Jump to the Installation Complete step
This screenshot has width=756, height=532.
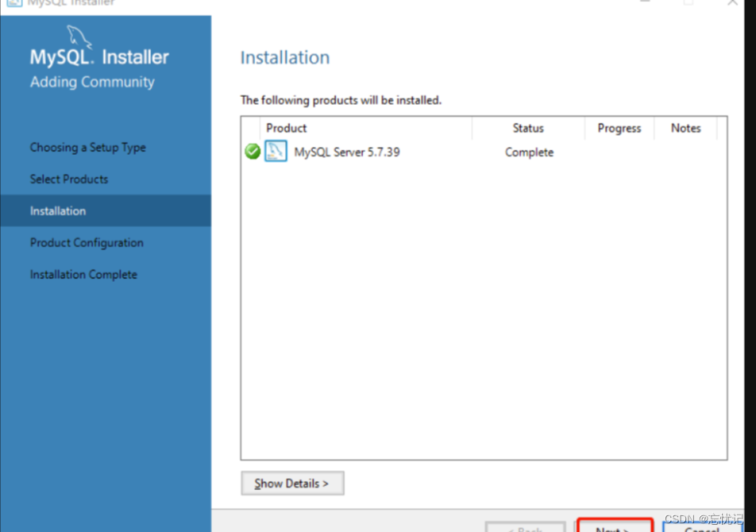(x=83, y=275)
